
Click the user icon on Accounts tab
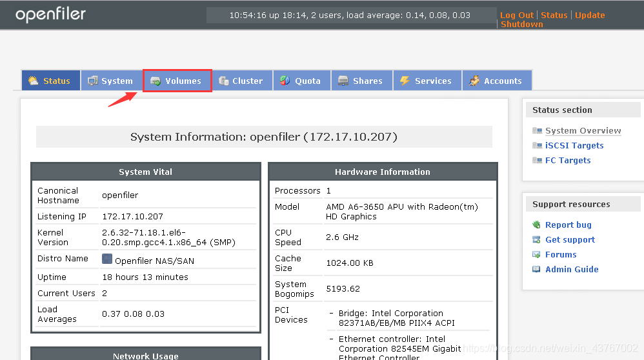(x=474, y=81)
